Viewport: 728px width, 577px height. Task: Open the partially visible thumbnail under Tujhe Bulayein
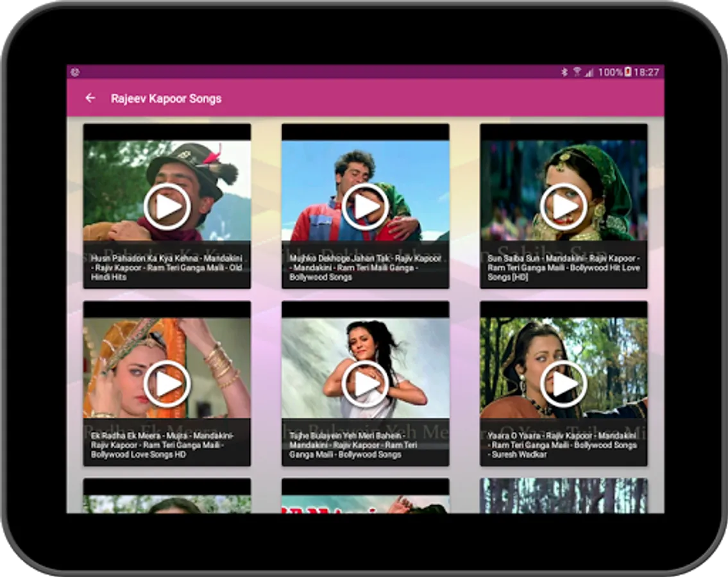(366, 496)
